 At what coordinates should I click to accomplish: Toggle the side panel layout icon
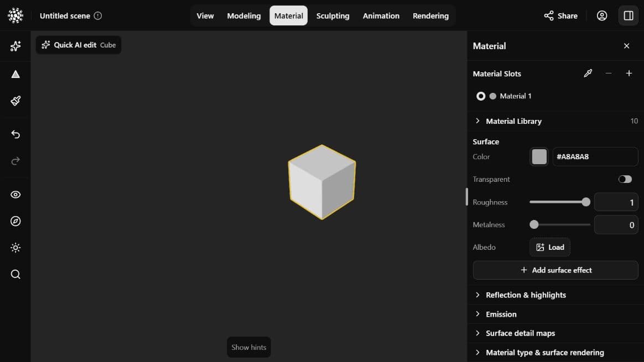coord(629,15)
